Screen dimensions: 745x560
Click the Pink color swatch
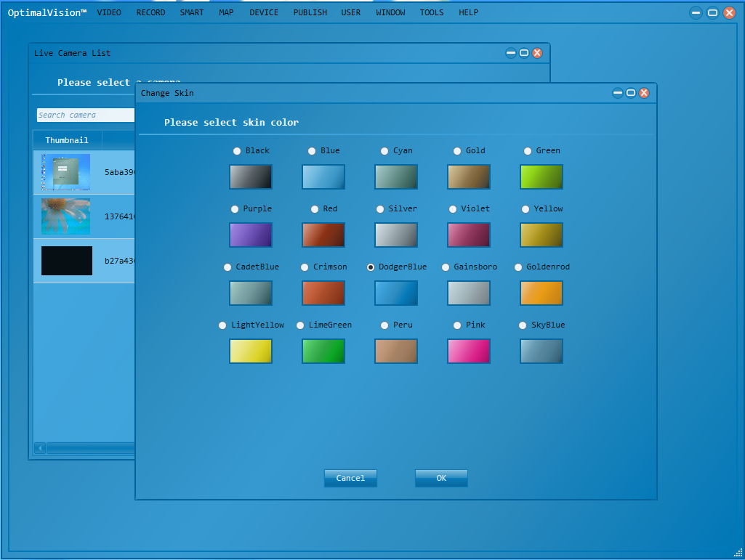[468, 351]
